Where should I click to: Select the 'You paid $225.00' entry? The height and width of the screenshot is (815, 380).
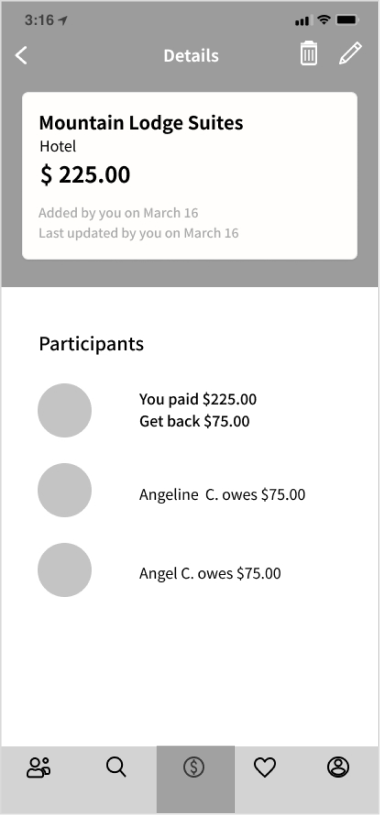click(198, 399)
